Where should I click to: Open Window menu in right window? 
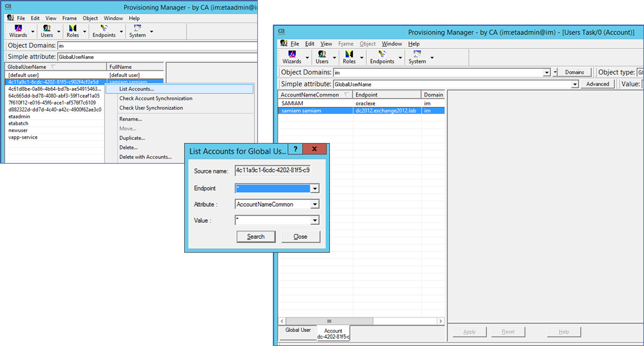(x=392, y=44)
